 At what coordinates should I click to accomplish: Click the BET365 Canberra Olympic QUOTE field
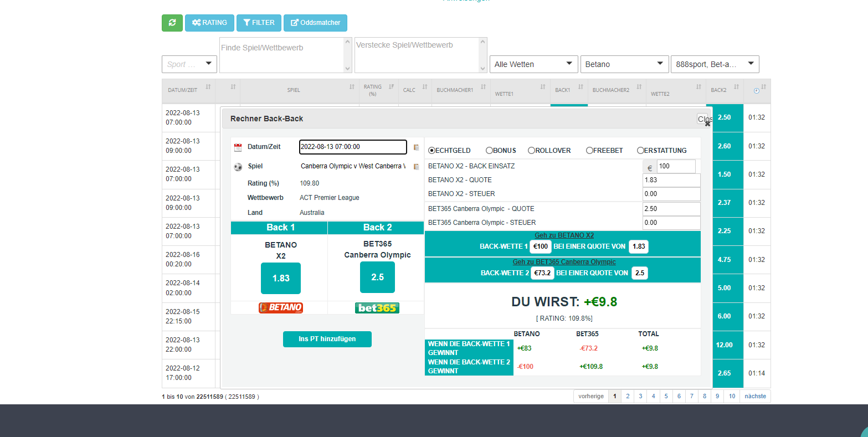pyautogui.click(x=671, y=209)
